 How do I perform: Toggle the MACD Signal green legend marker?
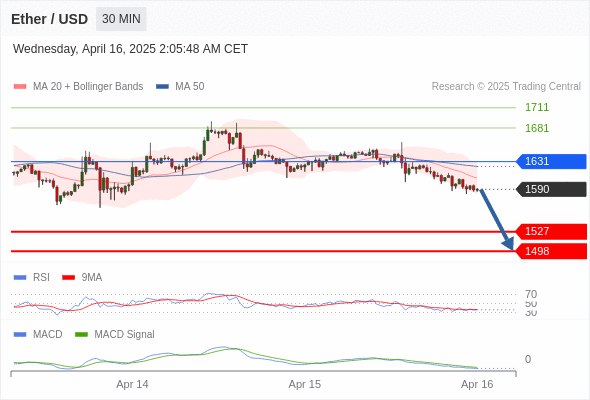coord(81,335)
